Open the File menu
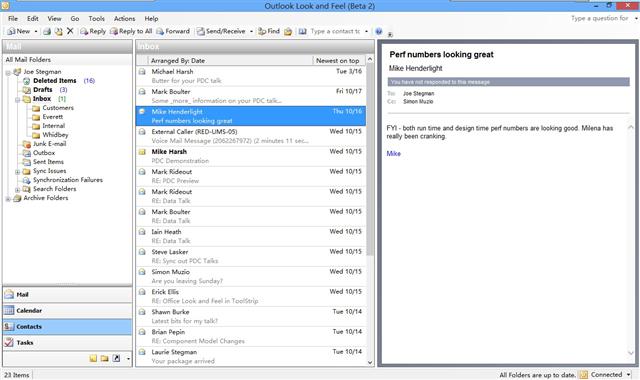This screenshot has height=380, width=640. pos(13,18)
